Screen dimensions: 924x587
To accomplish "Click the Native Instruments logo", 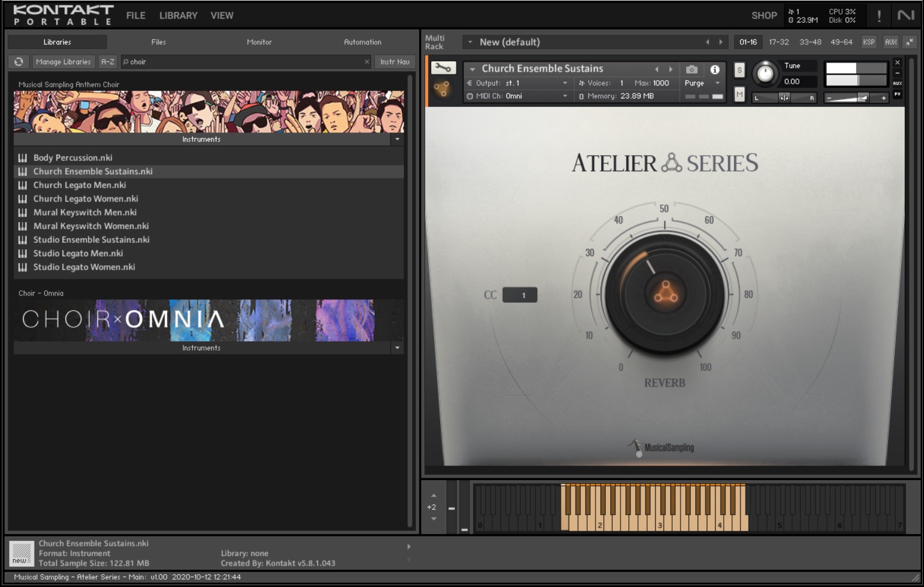I will pyautogui.click(x=906, y=16).
